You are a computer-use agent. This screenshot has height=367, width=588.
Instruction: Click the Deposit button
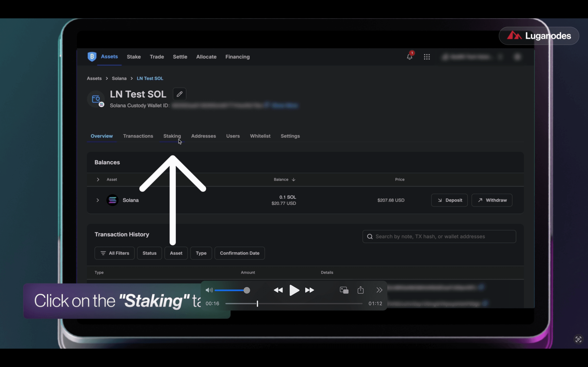[449, 200]
